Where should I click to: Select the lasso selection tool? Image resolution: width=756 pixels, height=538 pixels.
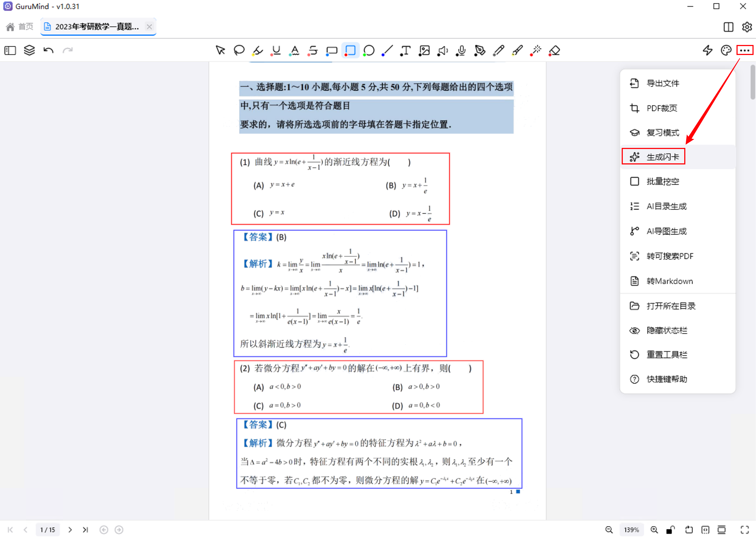(x=239, y=50)
